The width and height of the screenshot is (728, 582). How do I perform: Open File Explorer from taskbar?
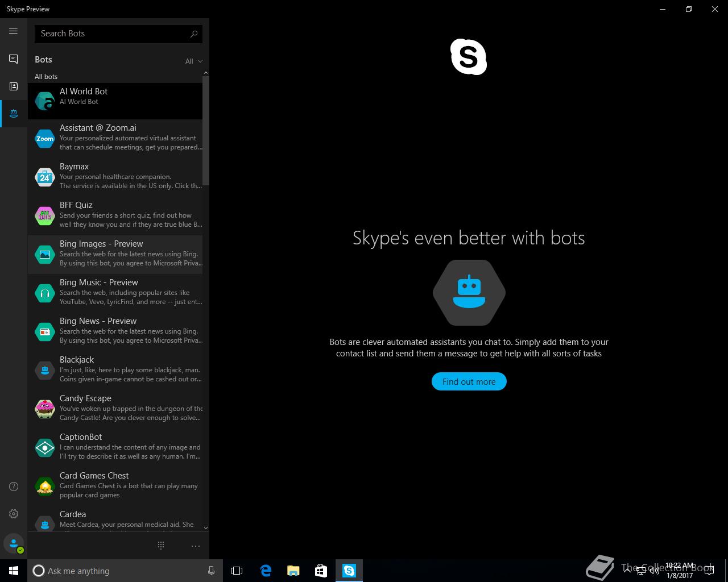293,571
